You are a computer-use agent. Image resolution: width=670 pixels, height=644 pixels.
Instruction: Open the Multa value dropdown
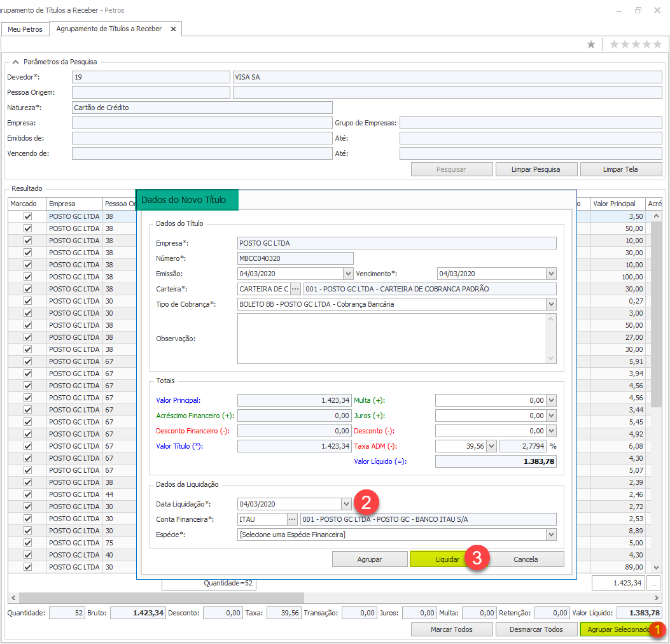point(551,400)
